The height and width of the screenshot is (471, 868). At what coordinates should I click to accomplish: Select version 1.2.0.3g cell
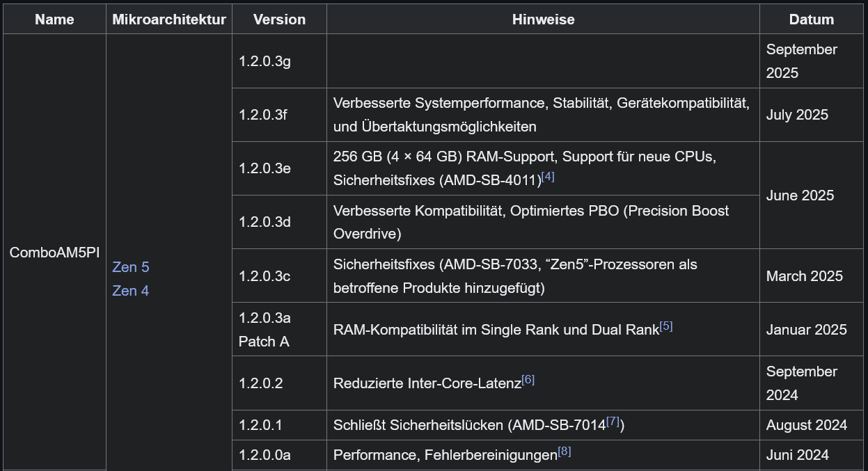click(x=265, y=61)
